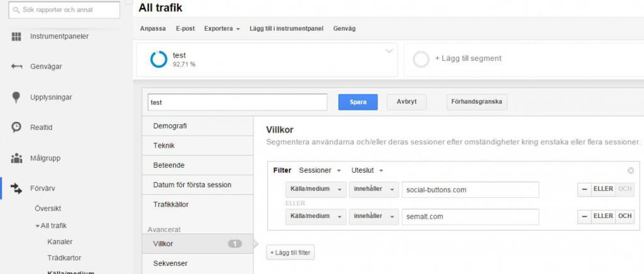
Task: Click the Upplysningar lightbulb icon
Action: (x=16, y=97)
